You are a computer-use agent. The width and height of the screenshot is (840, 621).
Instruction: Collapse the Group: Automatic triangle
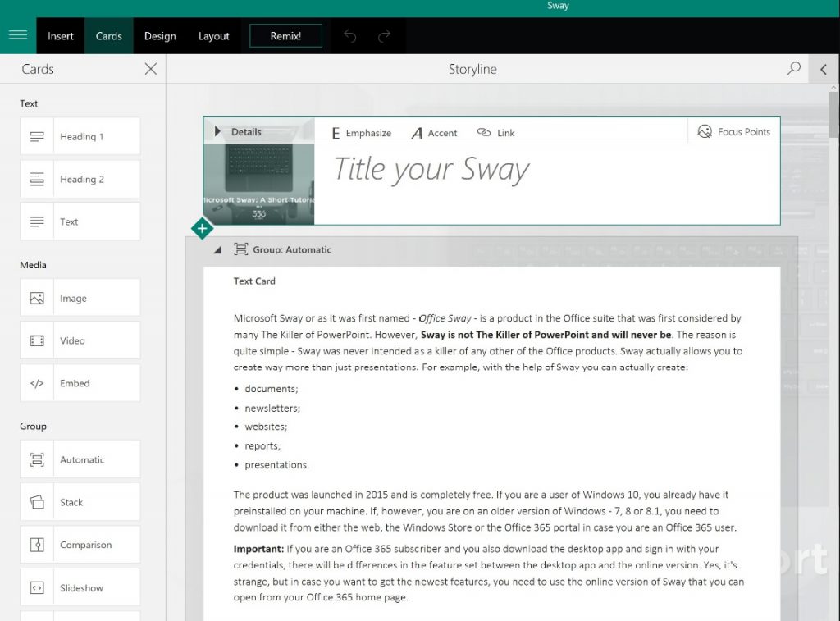coord(217,249)
